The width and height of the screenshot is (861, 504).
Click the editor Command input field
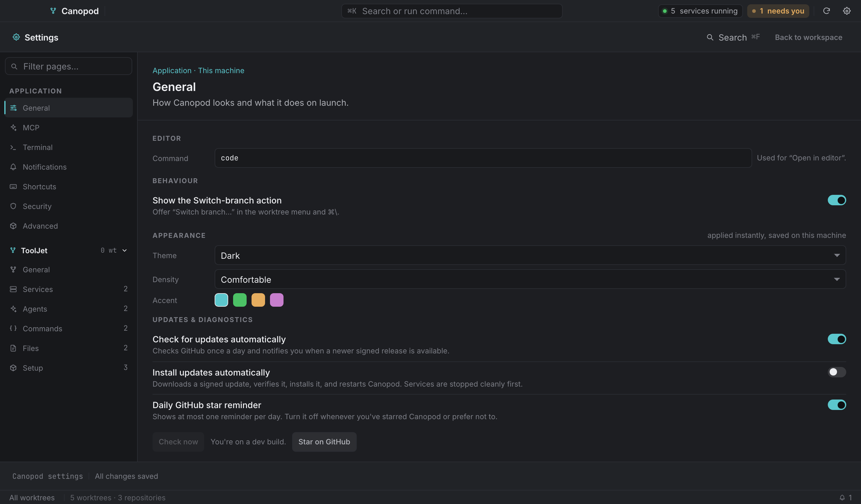tap(483, 158)
